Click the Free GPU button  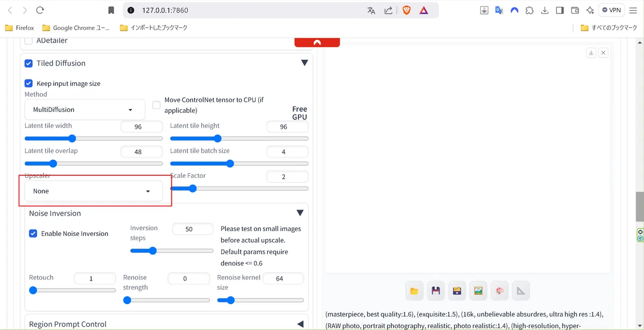pos(299,113)
